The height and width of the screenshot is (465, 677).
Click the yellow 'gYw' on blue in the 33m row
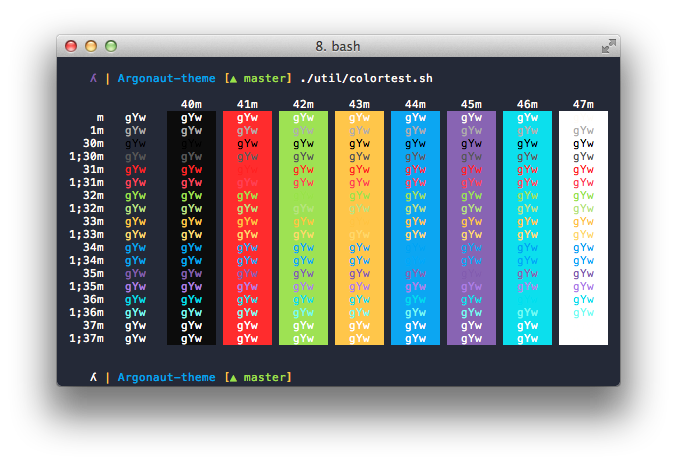click(415, 222)
